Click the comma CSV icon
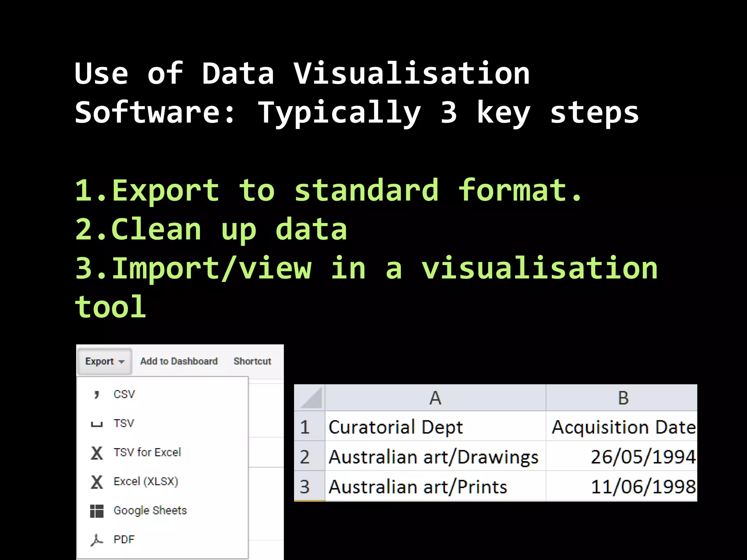The image size is (747, 560). [96, 394]
